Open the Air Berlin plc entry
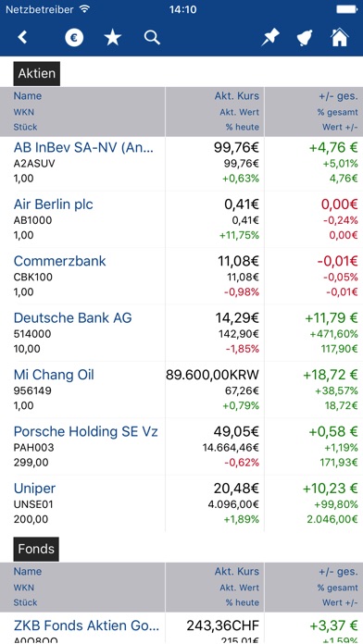Screen dimensions: 363x644 coord(181,219)
